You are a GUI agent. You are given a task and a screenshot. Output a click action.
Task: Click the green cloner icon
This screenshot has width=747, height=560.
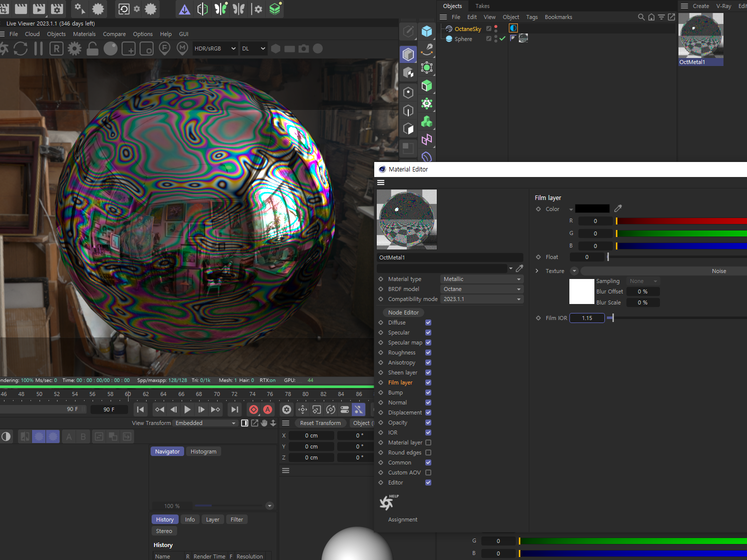click(427, 121)
